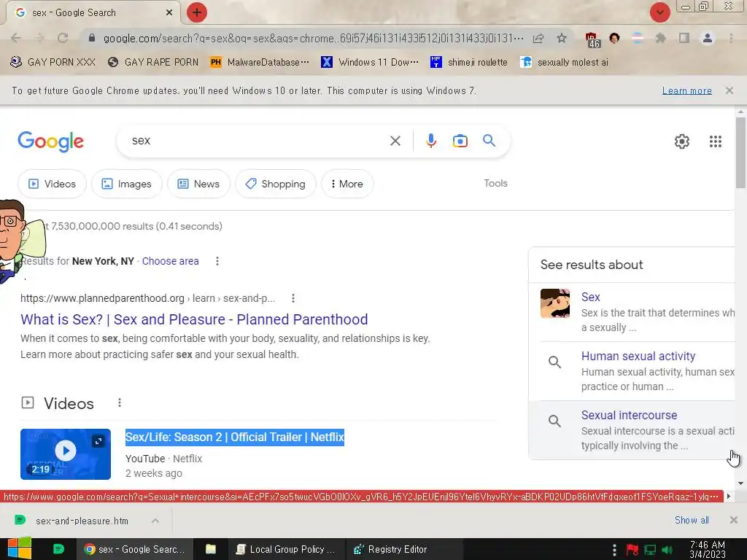Image resolution: width=747 pixels, height=560 pixels.
Task: Open Google quick settings gear
Action: point(682,141)
